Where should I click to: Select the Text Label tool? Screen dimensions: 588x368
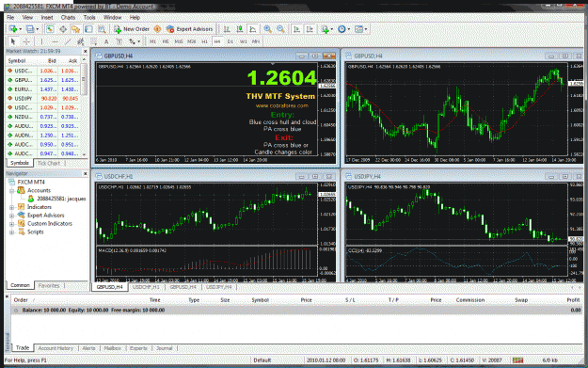click(119, 41)
